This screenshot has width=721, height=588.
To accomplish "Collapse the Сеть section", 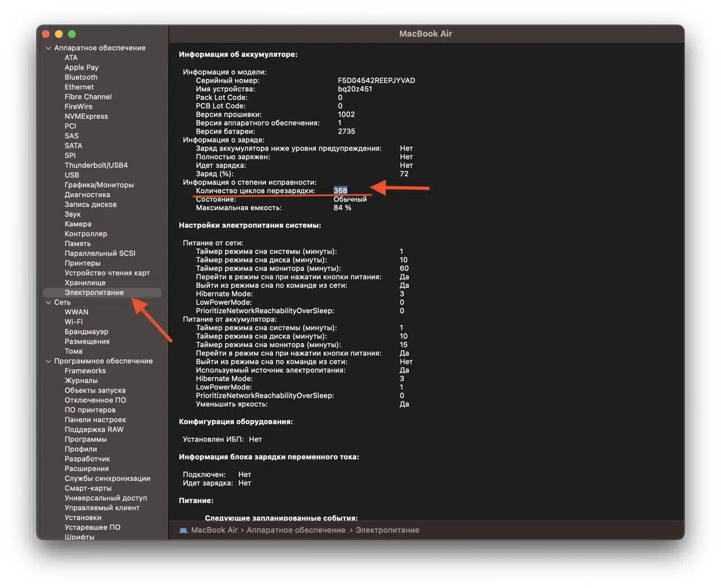I will [48, 302].
